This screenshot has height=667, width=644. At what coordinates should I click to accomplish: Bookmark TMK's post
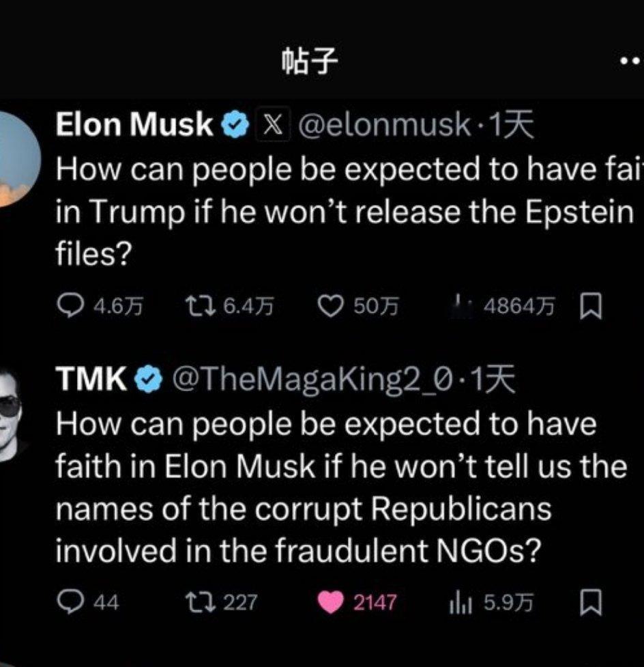pos(591,603)
